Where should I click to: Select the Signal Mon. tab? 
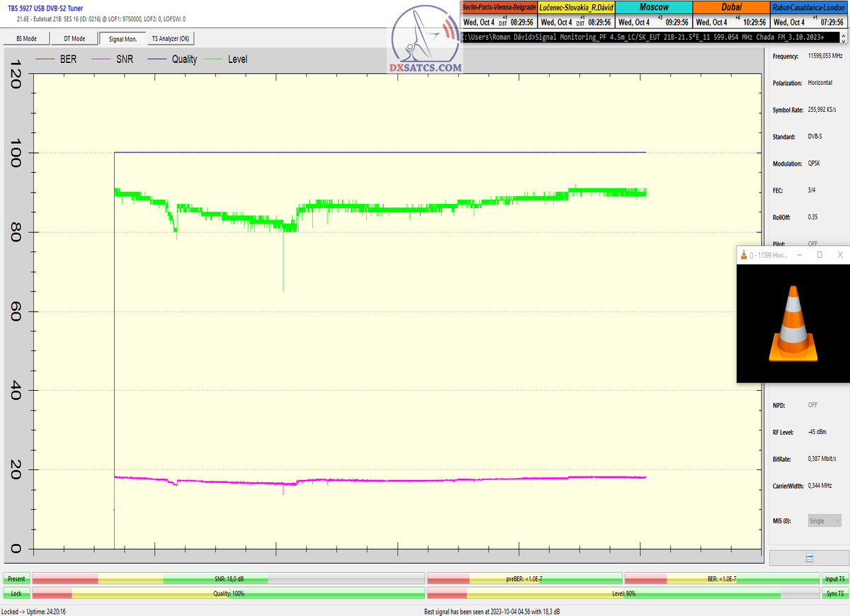pos(122,39)
